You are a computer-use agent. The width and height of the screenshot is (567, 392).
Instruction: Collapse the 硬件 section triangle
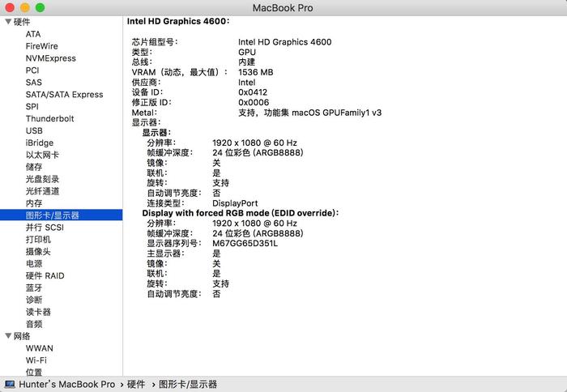click(8, 22)
